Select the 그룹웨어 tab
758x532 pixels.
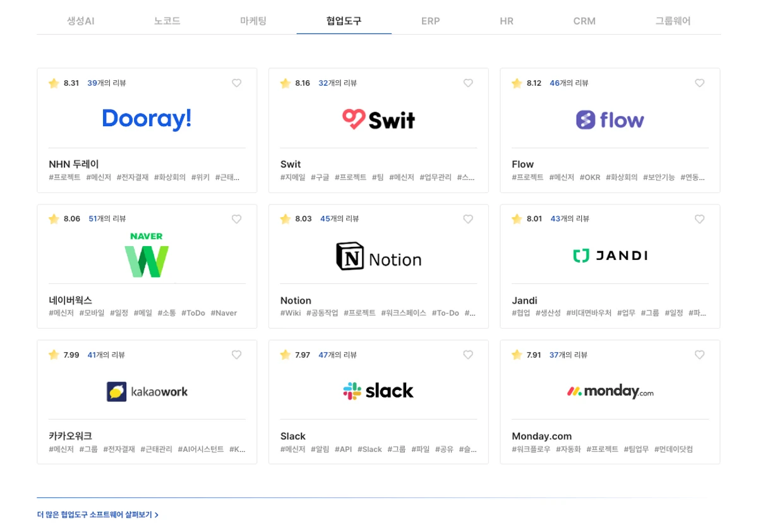[673, 21]
